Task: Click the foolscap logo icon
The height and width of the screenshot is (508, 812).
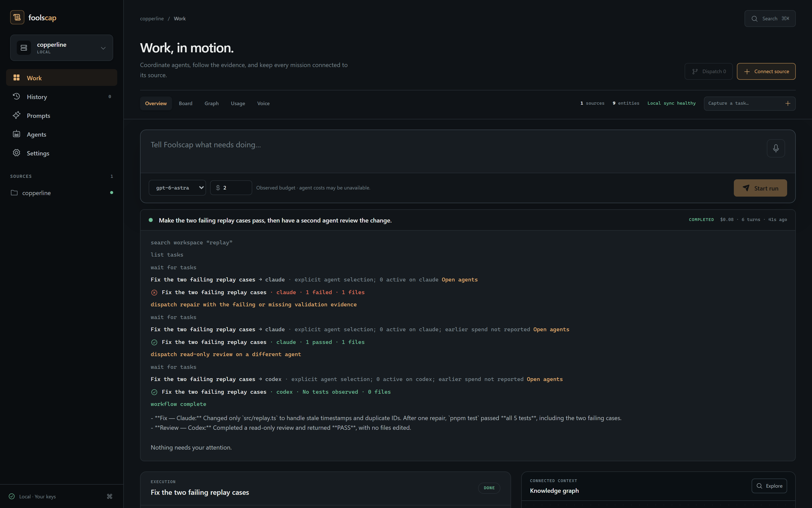Action: [17, 18]
